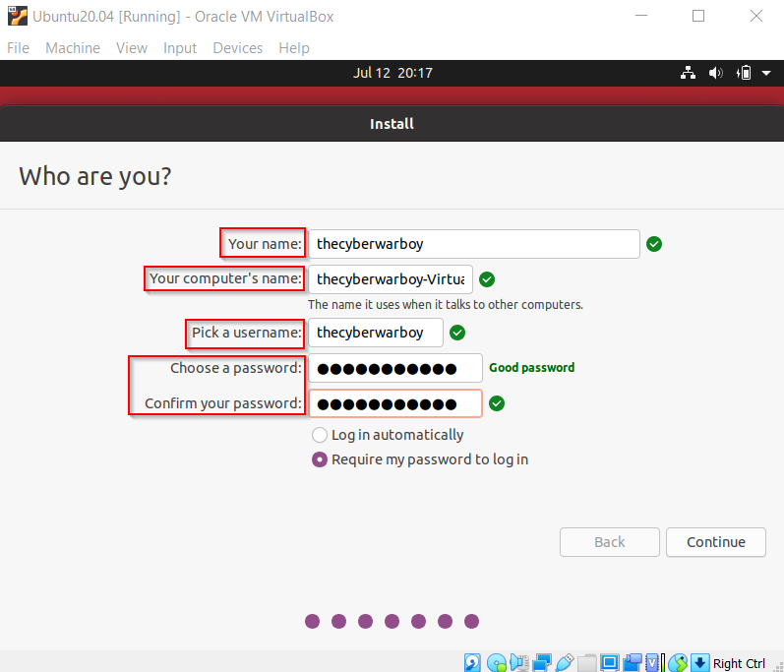Open the Machine menu
784x672 pixels.
(x=73, y=48)
